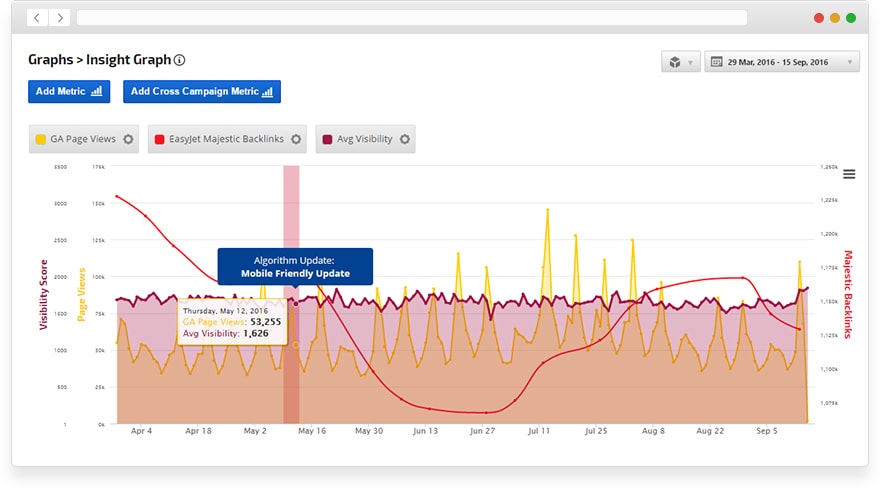The width and height of the screenshot is (880, 490).
Task: Open the chart hamburger menu
Action: (849, 174)
